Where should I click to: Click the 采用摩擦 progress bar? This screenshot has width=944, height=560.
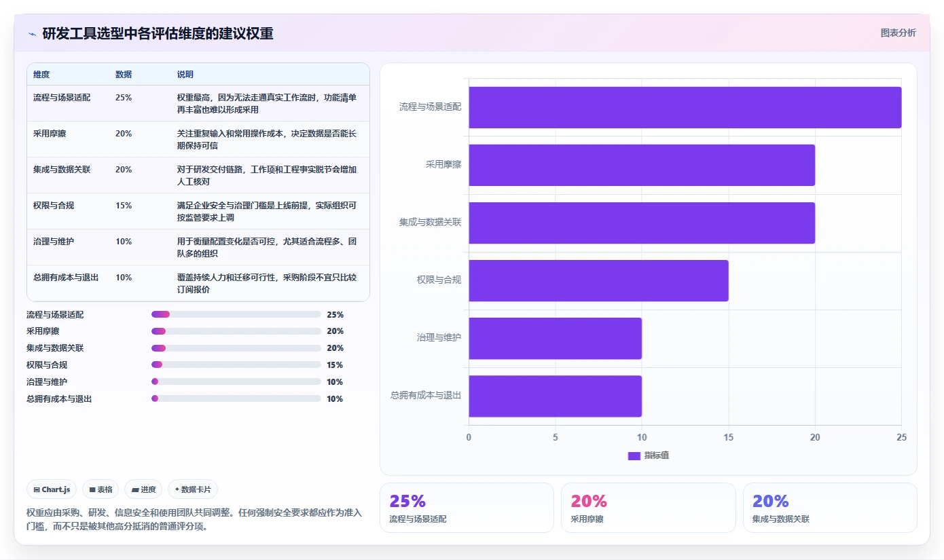point(236,331)
